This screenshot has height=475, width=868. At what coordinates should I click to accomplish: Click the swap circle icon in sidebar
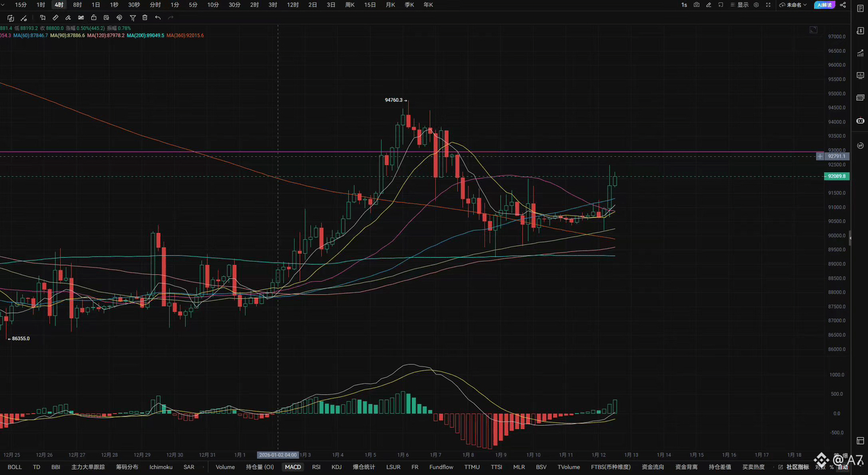(860, 146)
